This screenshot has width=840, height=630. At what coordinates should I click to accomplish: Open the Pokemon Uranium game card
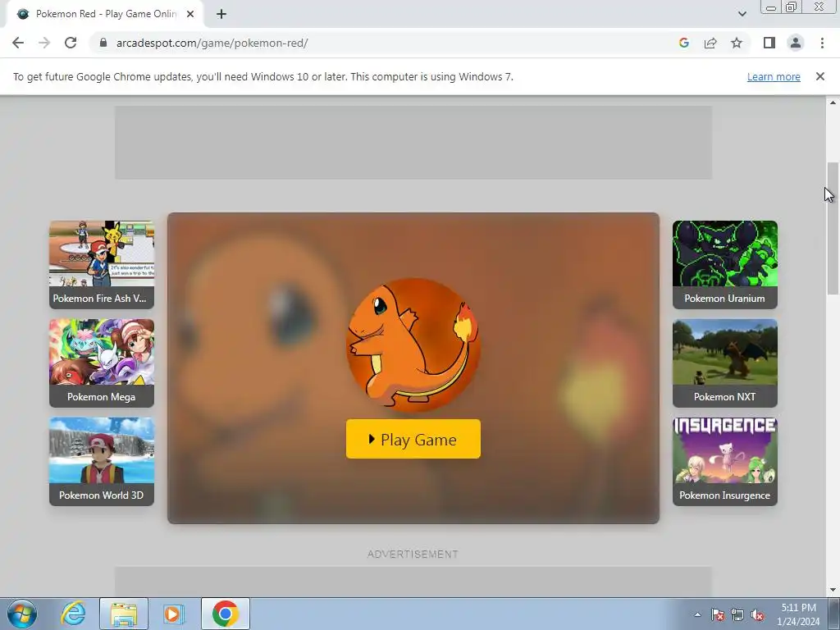[725, 265]
